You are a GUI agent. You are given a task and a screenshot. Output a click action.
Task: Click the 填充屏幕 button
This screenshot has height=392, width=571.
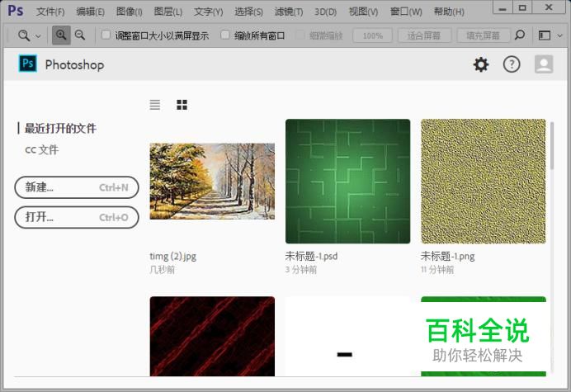point(484,35)
